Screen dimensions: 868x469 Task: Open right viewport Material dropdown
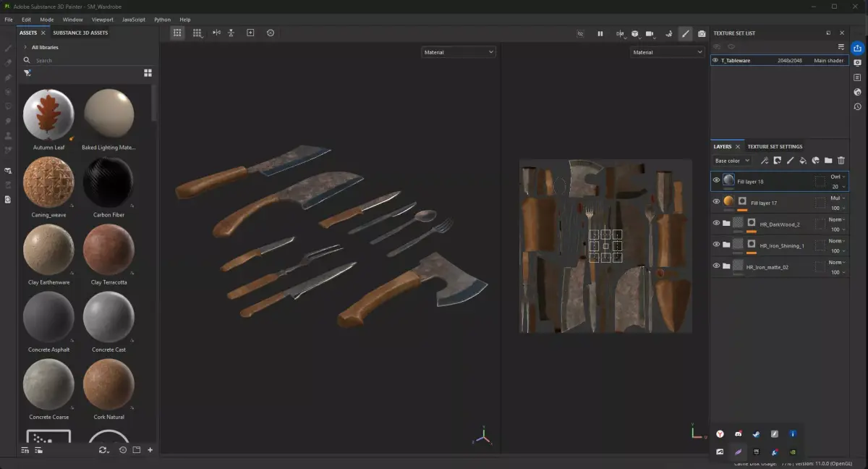pyautogui.click(x=667, y=52)
